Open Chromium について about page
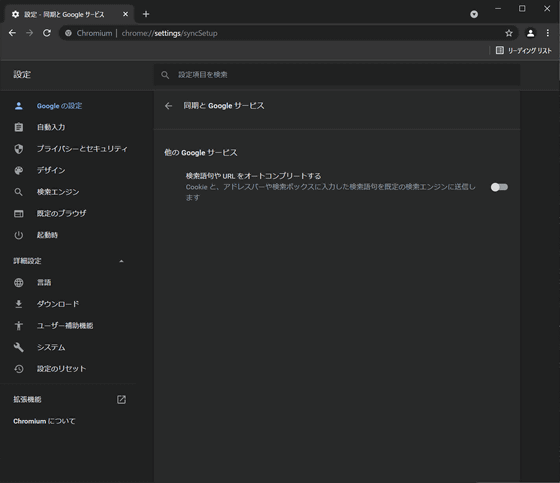This screenshot has width=560, height=483. [x=44, y=421]
